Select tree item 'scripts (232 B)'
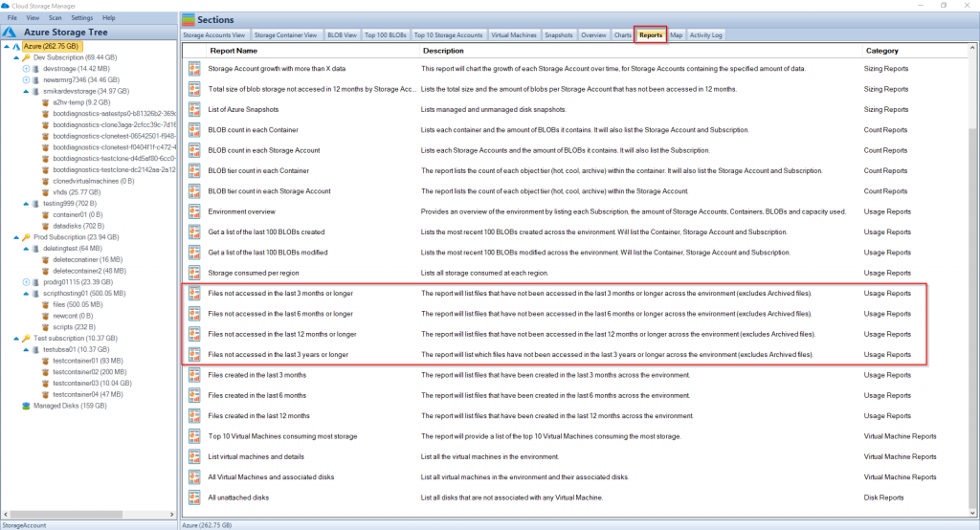Image resolution: width=980 pixels, height=530 pixels. (x=75, y=327)
